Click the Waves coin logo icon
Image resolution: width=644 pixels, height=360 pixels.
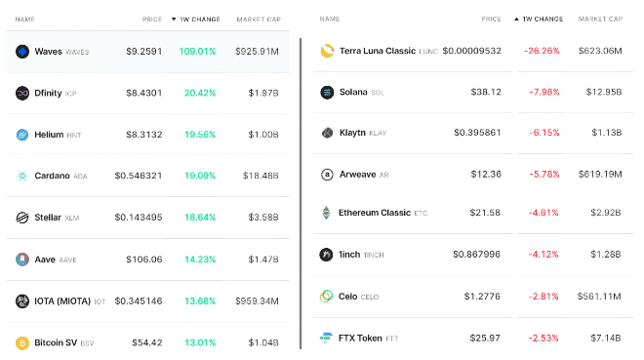[22, 52]
